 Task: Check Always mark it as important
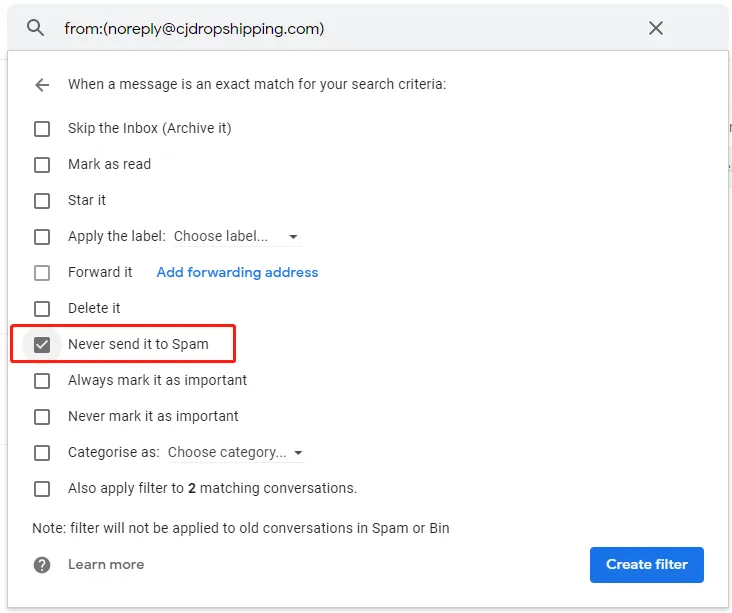pyautogui.click(x=42, y=381)
